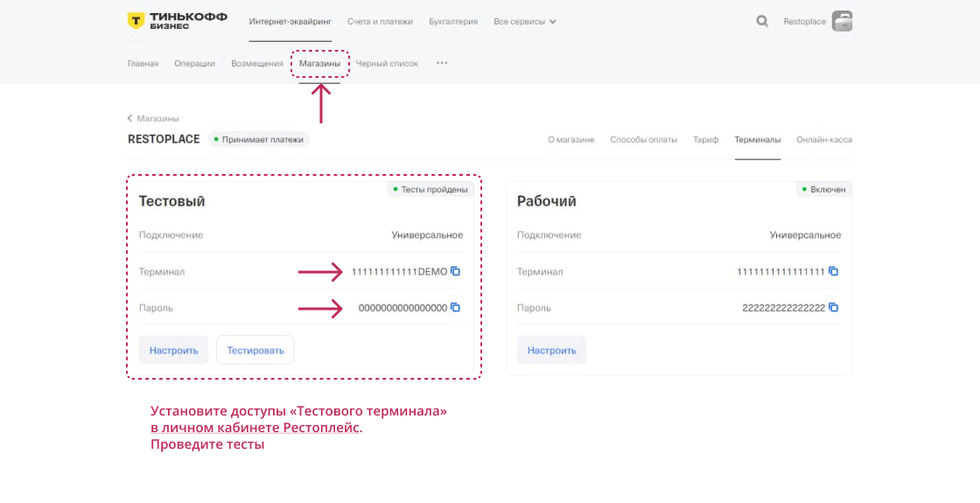Image resolution: width=980 pixels, height=503 pixels.
Task: Copy the test terminal ID 111111111111DEMO
Action: 456,271
